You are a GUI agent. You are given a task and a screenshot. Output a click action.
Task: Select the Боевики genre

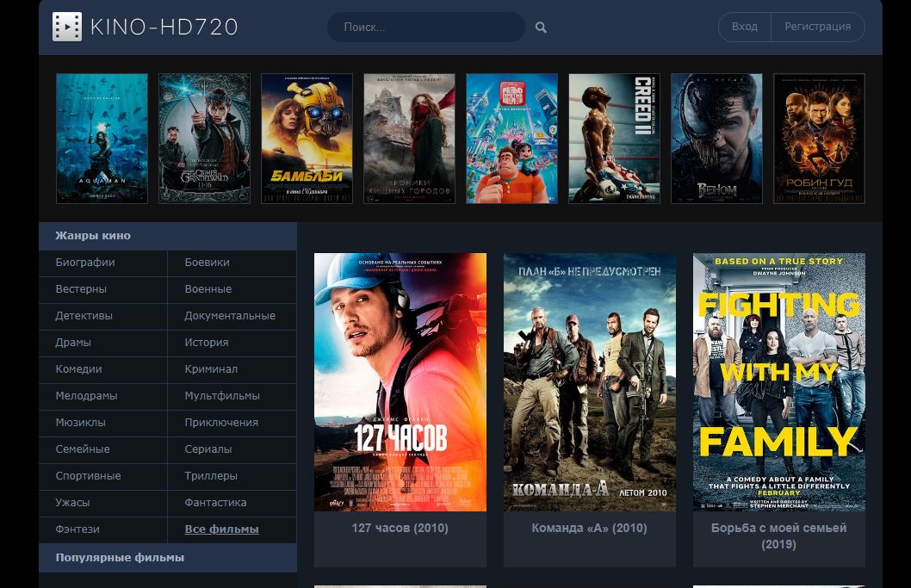[x=207, y=263]
